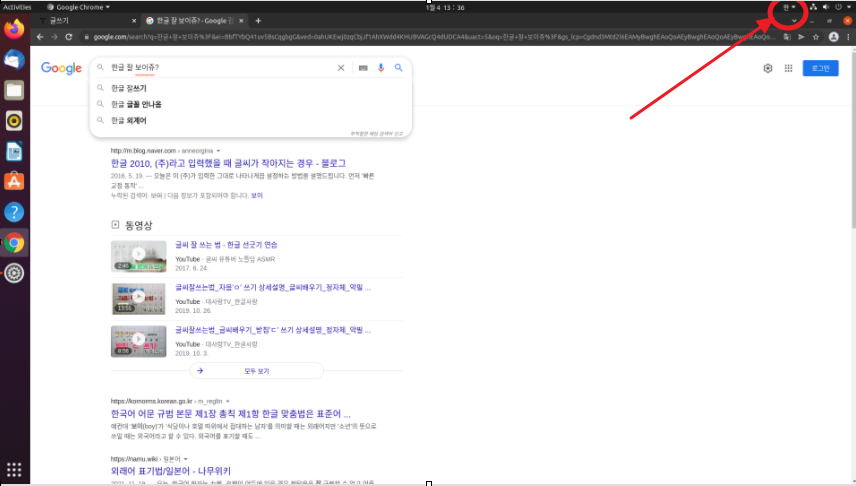This screenshot has height=486, width=856.
Task: Open the volume speaker icon
Action: (825, 7)
